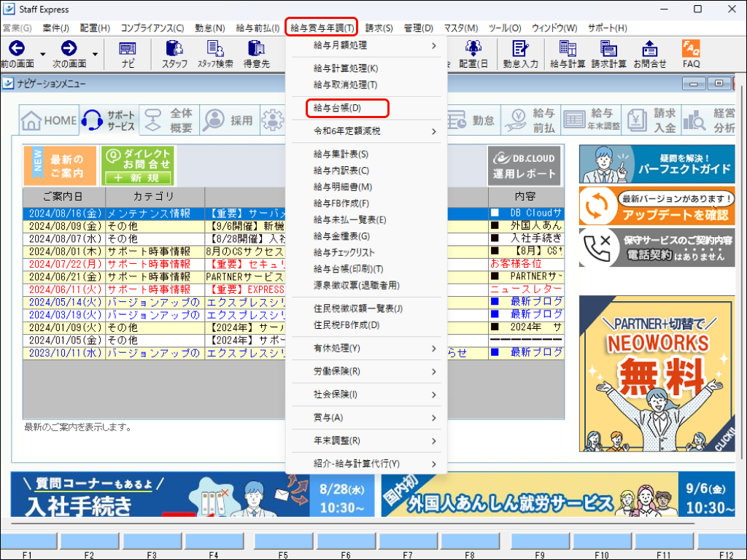
Task: Expand the 有休処理(Y) submenu
Action: click(366, 348)
